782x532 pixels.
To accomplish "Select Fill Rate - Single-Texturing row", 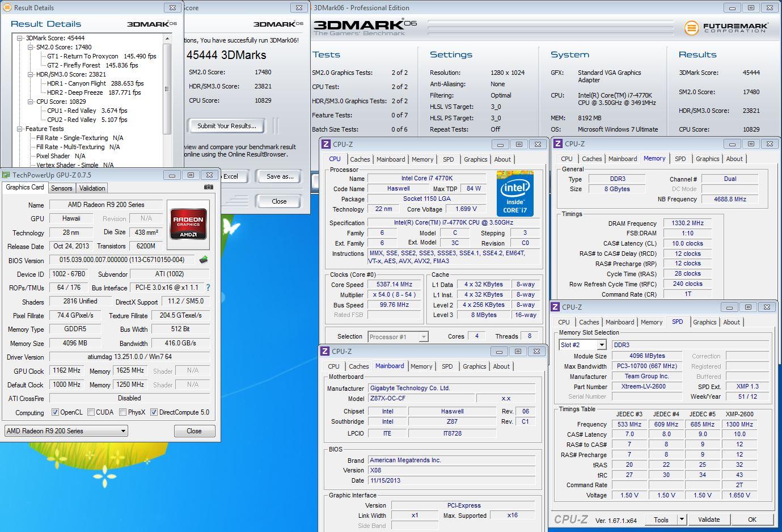I will pyautogui.click(x=80, y=138).
